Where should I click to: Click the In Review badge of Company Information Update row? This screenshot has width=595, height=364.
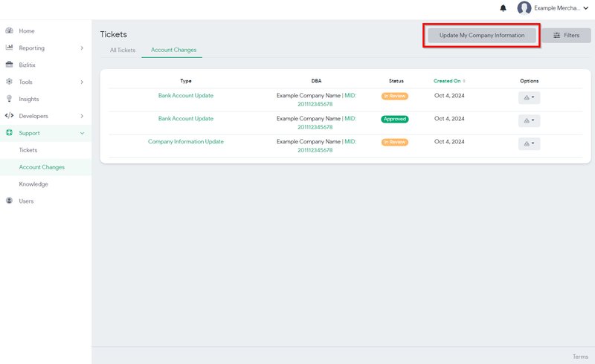coord(395,142)
